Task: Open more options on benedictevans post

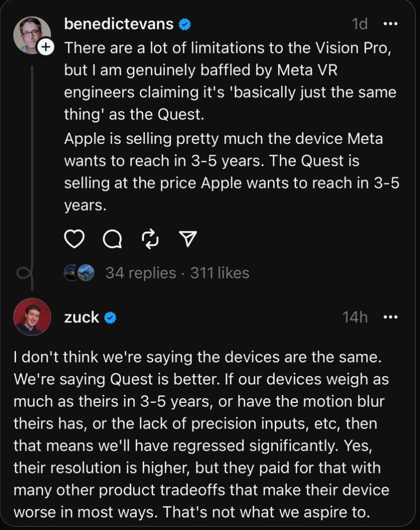Action: click(x=391, y=24)
